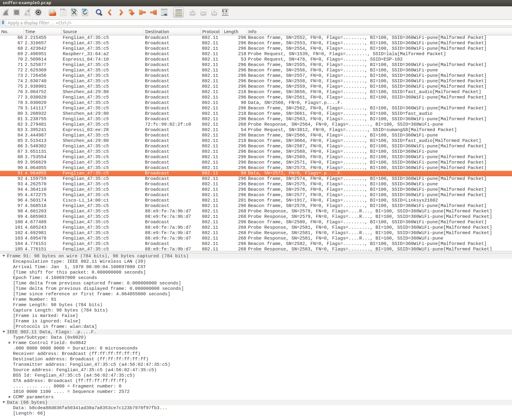Image resolution: width=512 pixels, height=420 pixels.
Task: Toggle packet list colorization button
Action: [178, 12]
